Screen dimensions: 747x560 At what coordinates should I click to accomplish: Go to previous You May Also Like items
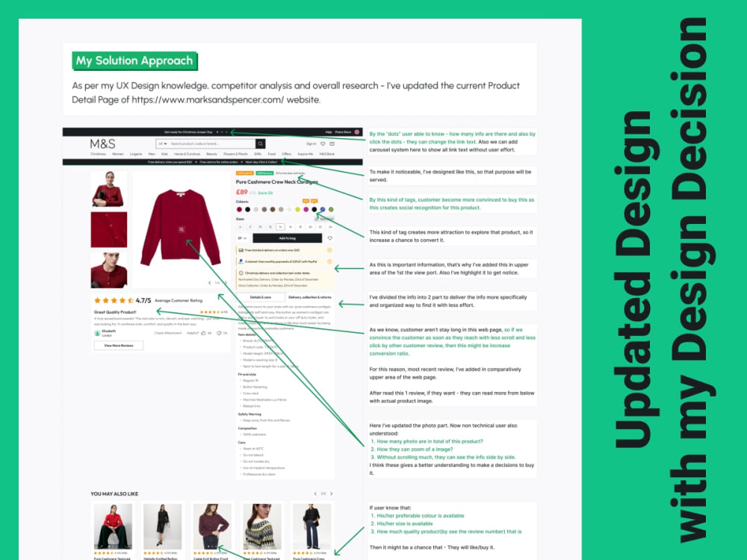pyautogui.click(x=315, y=494)
